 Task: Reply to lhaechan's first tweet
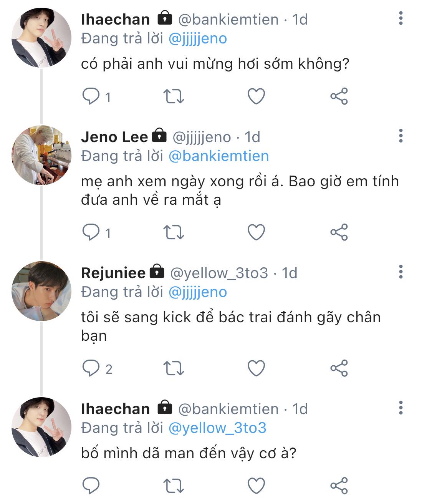pyautogui.click(x=91, y=96)
